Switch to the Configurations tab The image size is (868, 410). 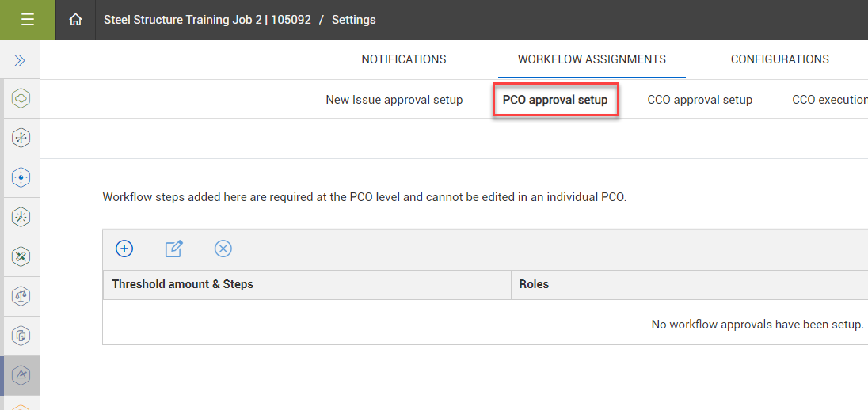coord(780,59)
